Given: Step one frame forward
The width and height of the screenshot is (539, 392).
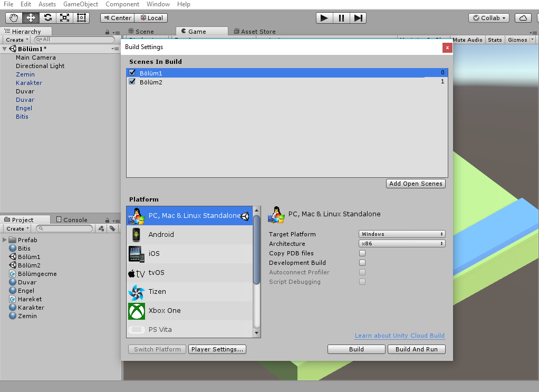Looking at the screenshot, I should (358, 18).
